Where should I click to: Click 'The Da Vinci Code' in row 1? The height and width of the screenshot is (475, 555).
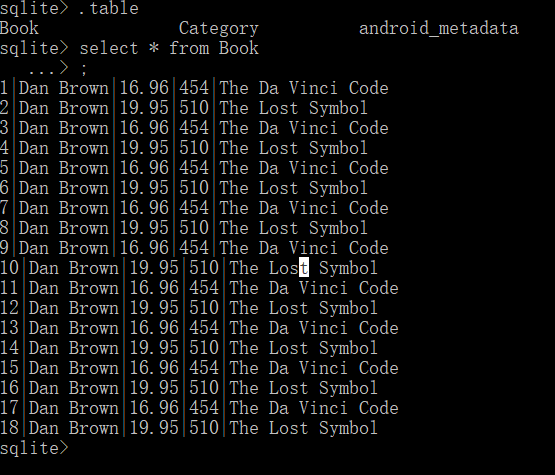point(304,88)
